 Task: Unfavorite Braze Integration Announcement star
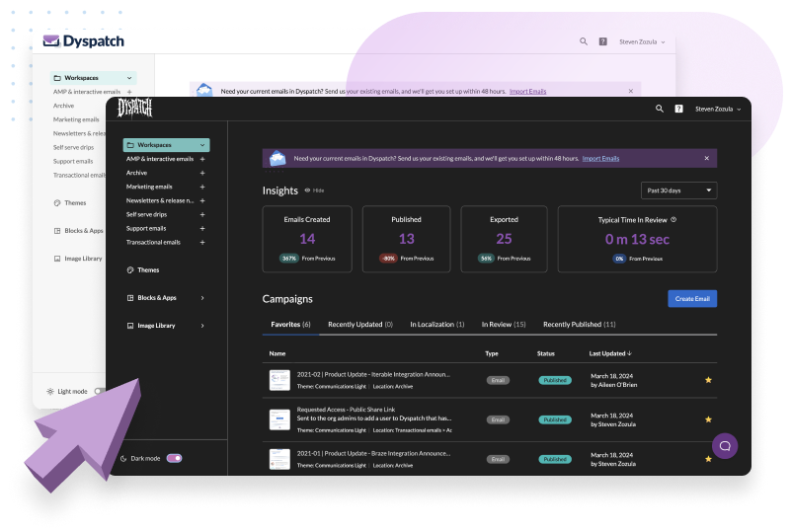(708, 458)
